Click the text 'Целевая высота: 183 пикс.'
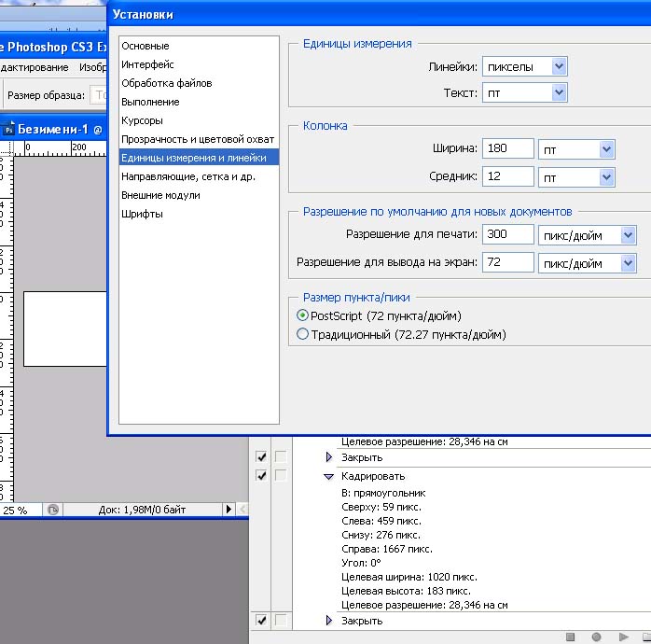 coord(406,591)
